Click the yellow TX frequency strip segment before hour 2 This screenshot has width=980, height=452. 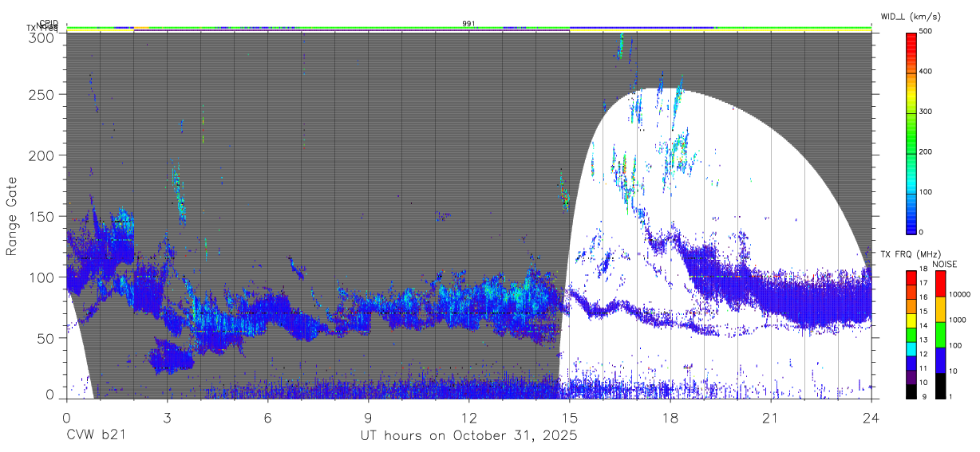(100, 31)
